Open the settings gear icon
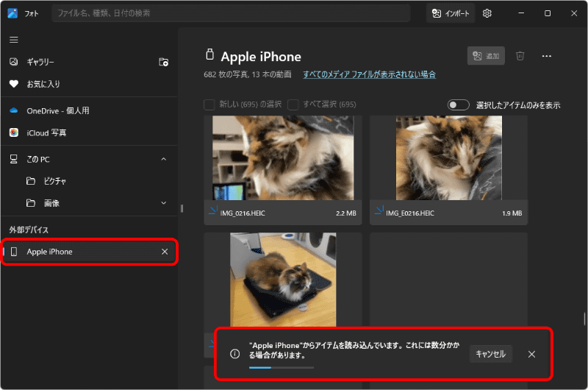The height and width of the screenshot is (390, 588). click(487, 13)
